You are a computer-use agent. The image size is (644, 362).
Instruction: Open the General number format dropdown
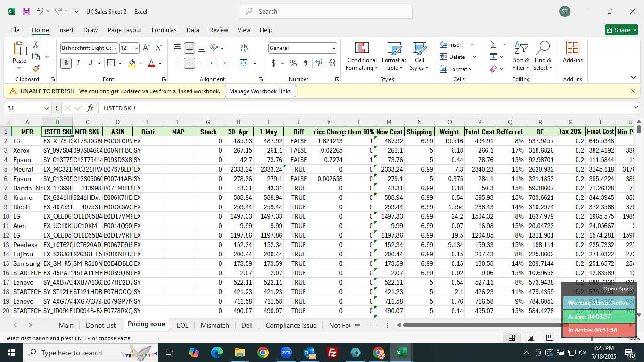[334, 48]
